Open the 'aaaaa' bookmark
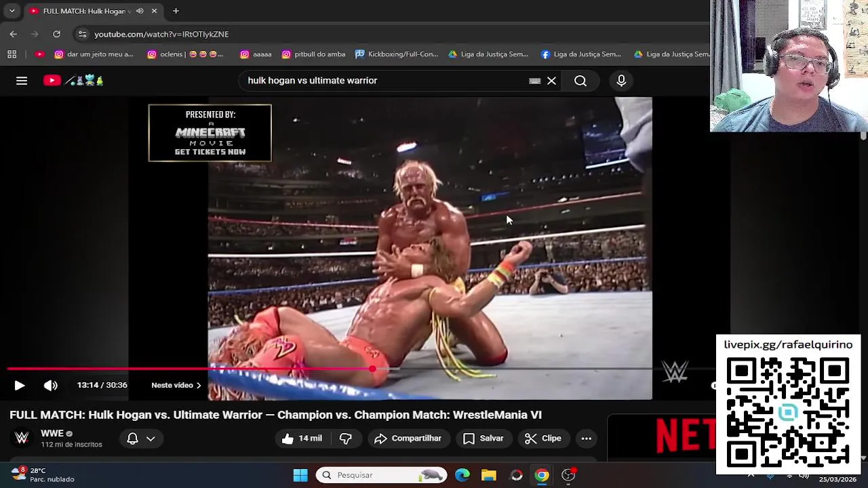The width and height of the screenshot is (868, 488). coord(256,54)
